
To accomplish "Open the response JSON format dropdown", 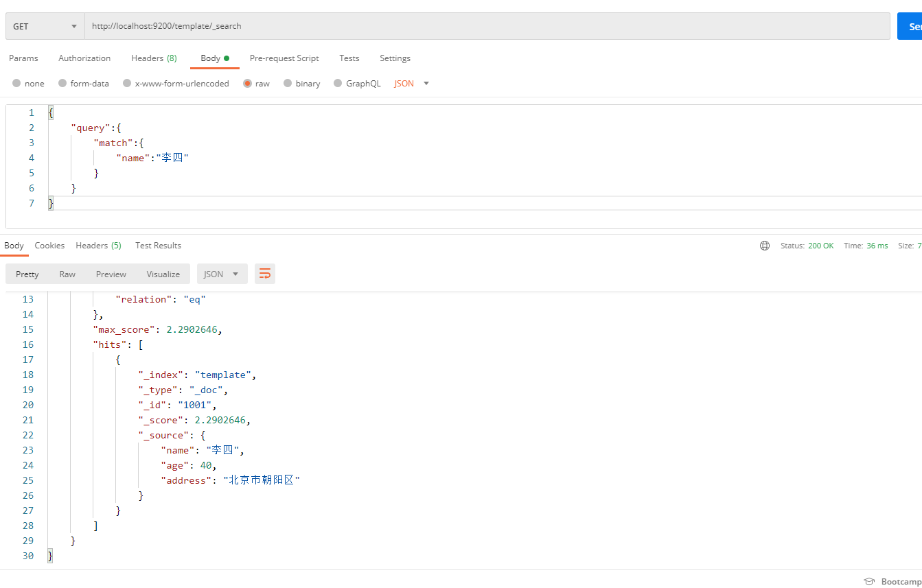I will [222, 274].
